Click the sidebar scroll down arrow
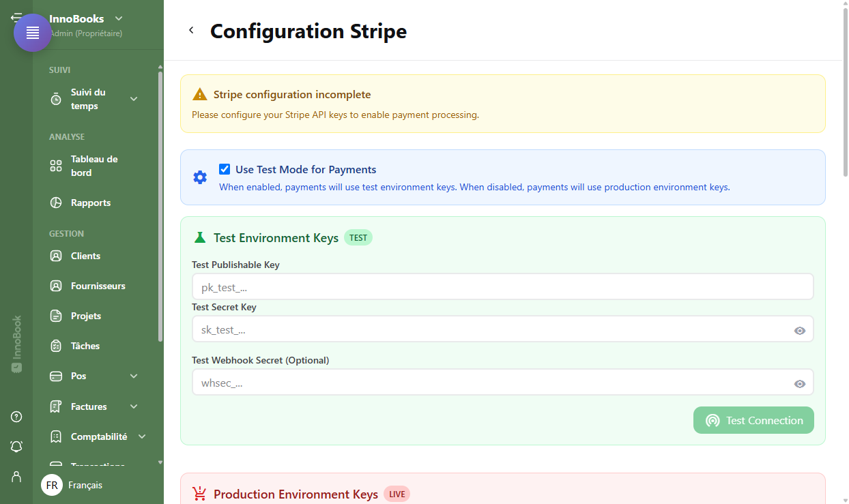The image size is (849, 504). [160, 462]
